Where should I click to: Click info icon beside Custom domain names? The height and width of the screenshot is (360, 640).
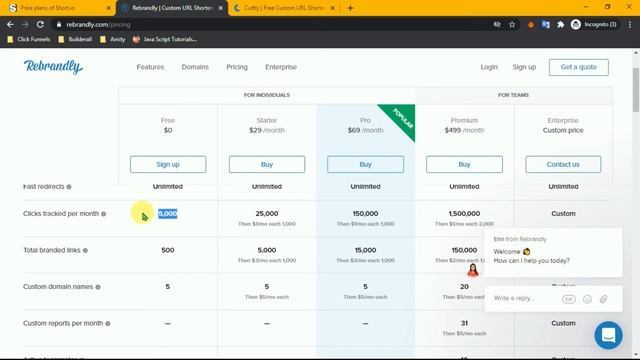[98, 287]
